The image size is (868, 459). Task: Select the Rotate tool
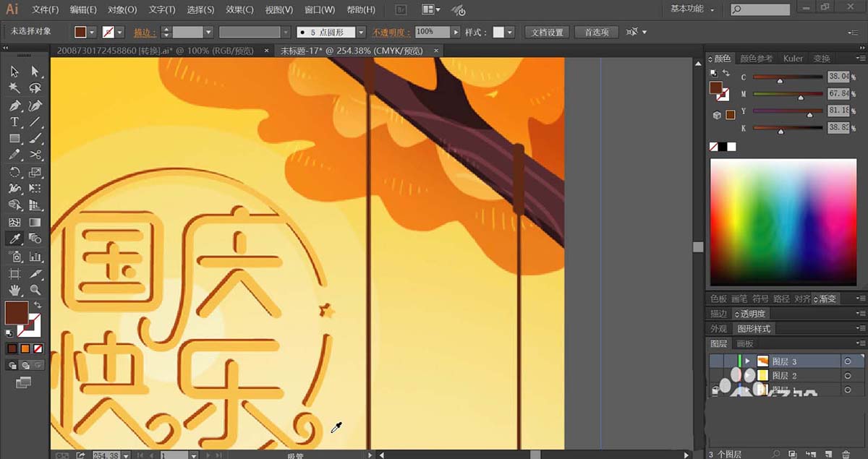tap(14, 172)
